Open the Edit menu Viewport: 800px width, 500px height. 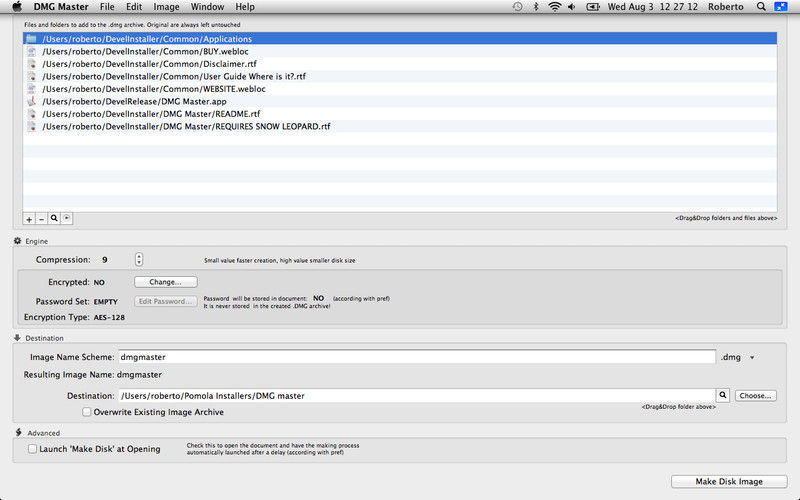pos(134,7)
